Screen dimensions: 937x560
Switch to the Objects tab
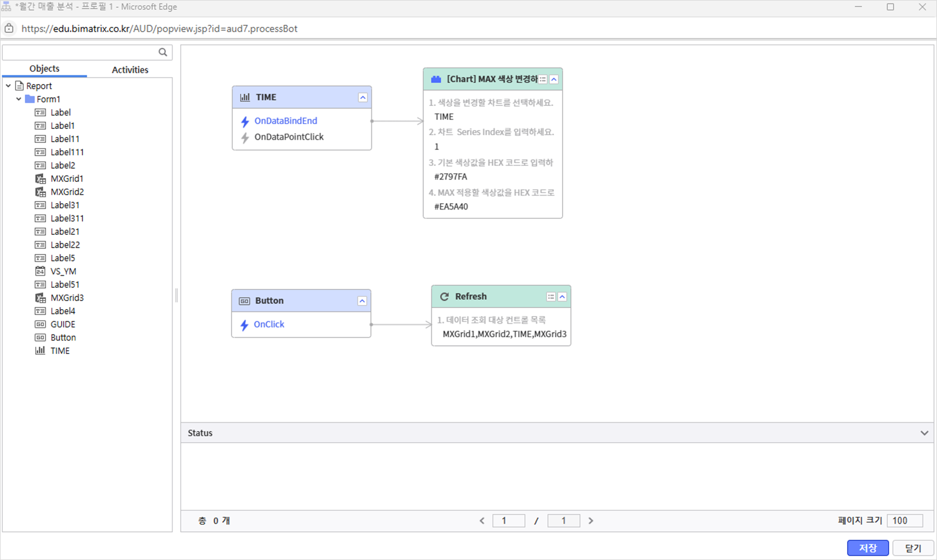(x=44, y=68)
